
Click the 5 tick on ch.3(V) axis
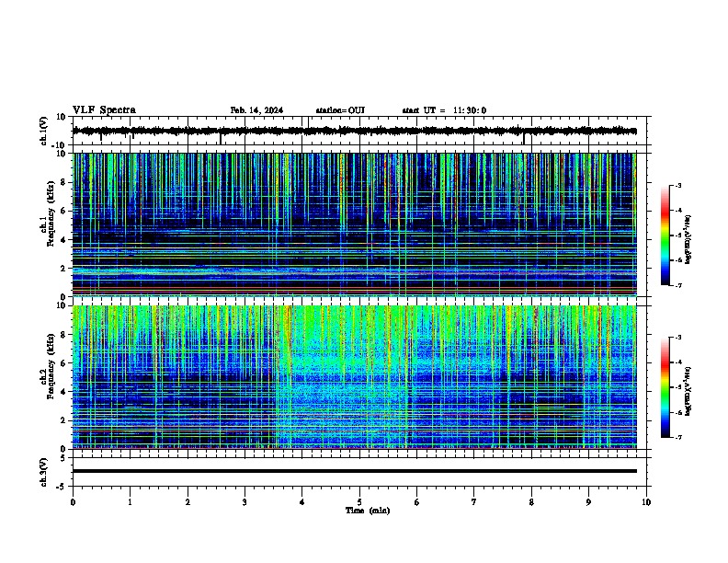[63, 458]
